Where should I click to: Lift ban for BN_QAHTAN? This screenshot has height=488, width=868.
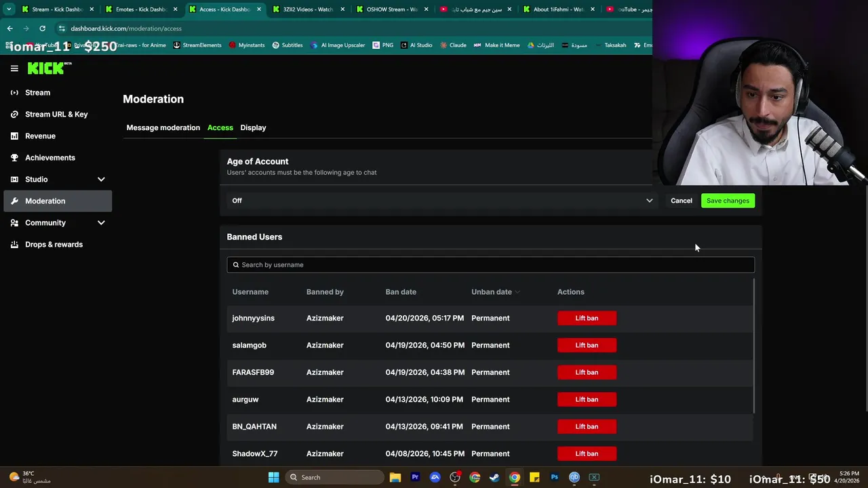[x=587, y=426]
